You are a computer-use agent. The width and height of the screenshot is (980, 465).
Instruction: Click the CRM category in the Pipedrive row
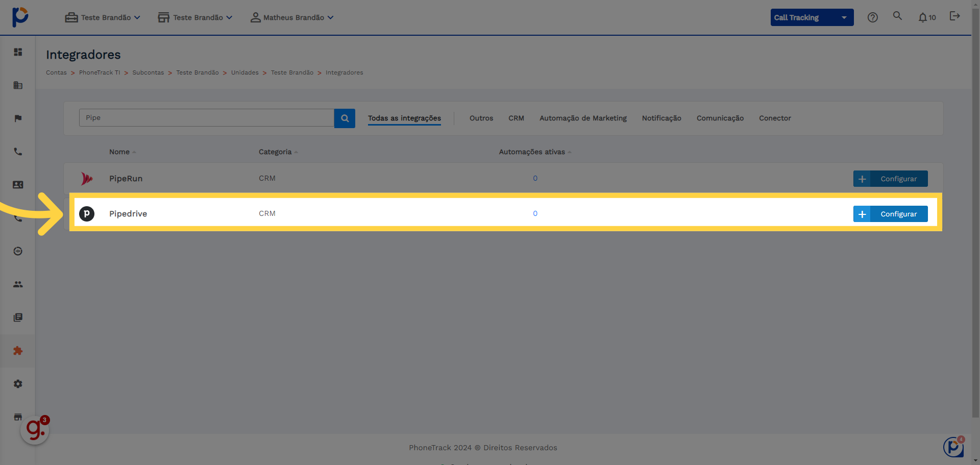click(x=267, y=213)
